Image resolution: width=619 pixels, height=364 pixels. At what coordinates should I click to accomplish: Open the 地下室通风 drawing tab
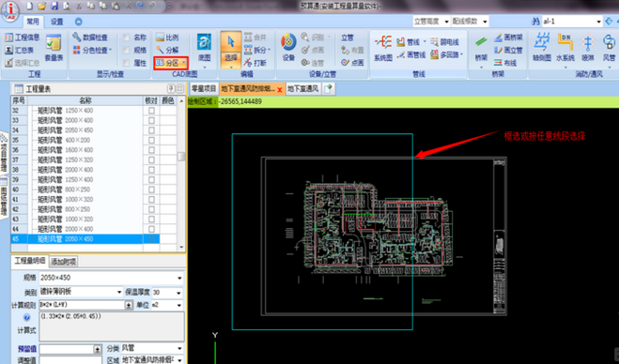pyautogui.click(x=302, y=89)
